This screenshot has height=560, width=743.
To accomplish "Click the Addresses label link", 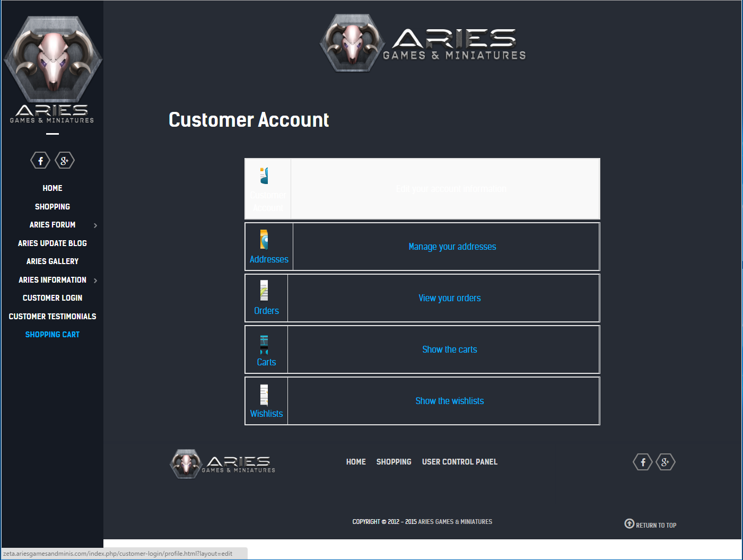I will click(x=269, y=259).
